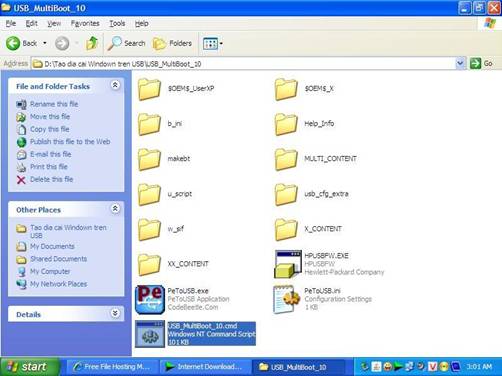The height and width of the screenshot is (376, 502).
Task: Select the u_script folder icon
Action: (x=149, y=194)
